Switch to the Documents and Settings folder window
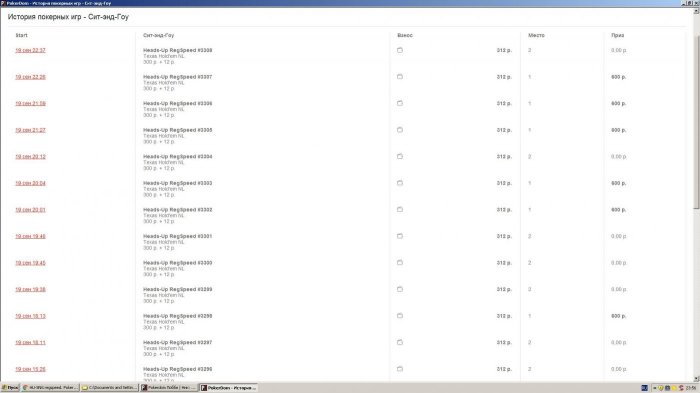 pos(110,388)
